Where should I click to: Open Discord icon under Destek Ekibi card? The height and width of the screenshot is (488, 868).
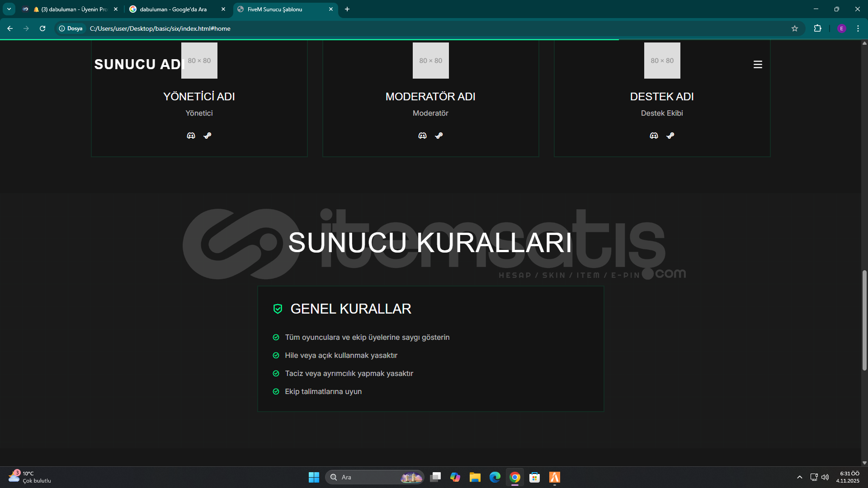654,136
